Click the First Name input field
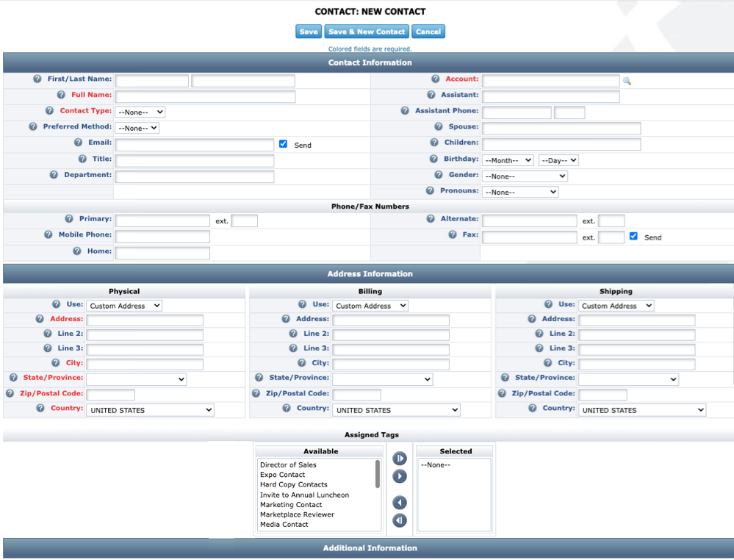734x560 pixels. click(x=151, y=81)
